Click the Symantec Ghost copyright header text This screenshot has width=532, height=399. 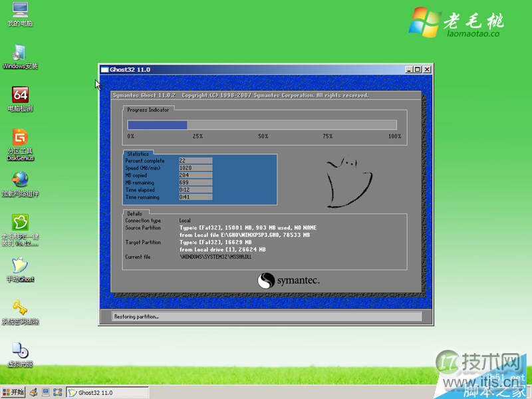241,95
